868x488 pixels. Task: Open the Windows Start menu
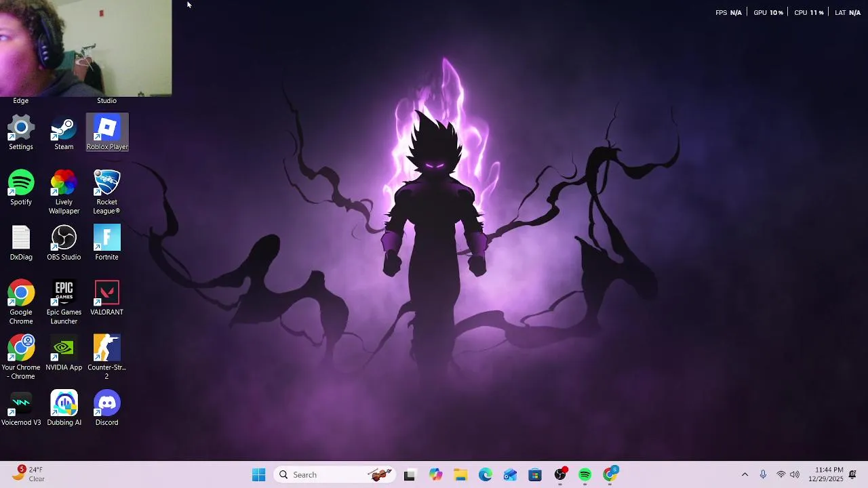[258, 475]
